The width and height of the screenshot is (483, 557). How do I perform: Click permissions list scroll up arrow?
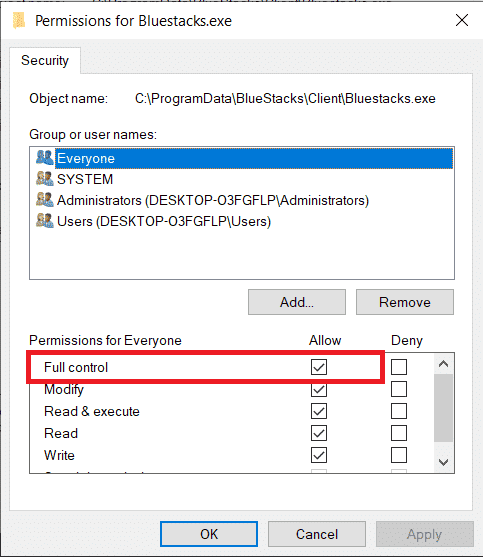coord(443,364)
